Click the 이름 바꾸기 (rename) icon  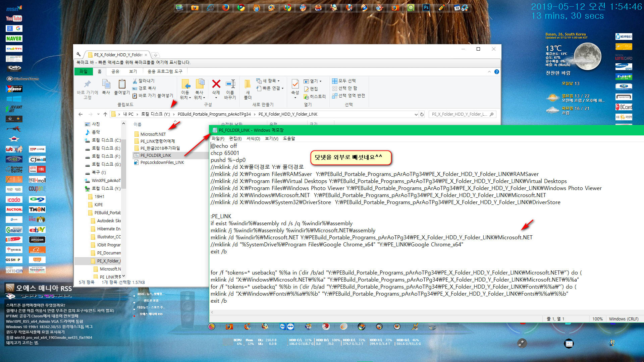(x=230, y=84)
